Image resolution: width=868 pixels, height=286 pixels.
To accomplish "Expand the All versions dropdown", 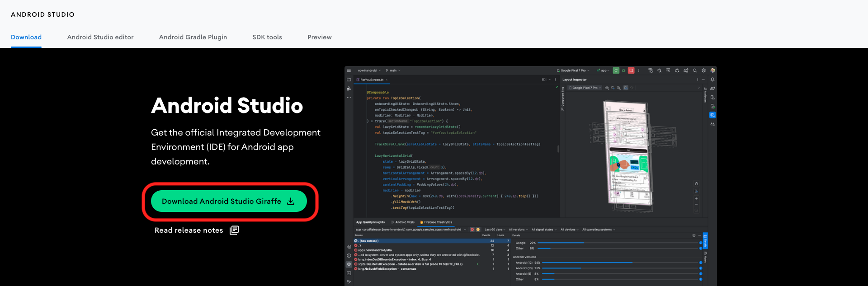I will click(x=519, y=230).
